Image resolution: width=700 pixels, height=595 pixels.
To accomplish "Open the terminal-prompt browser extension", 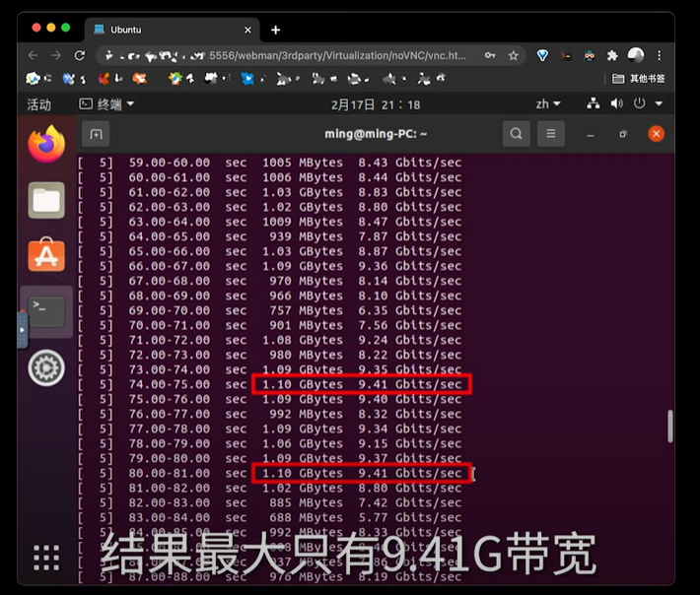I will (566, 56).
